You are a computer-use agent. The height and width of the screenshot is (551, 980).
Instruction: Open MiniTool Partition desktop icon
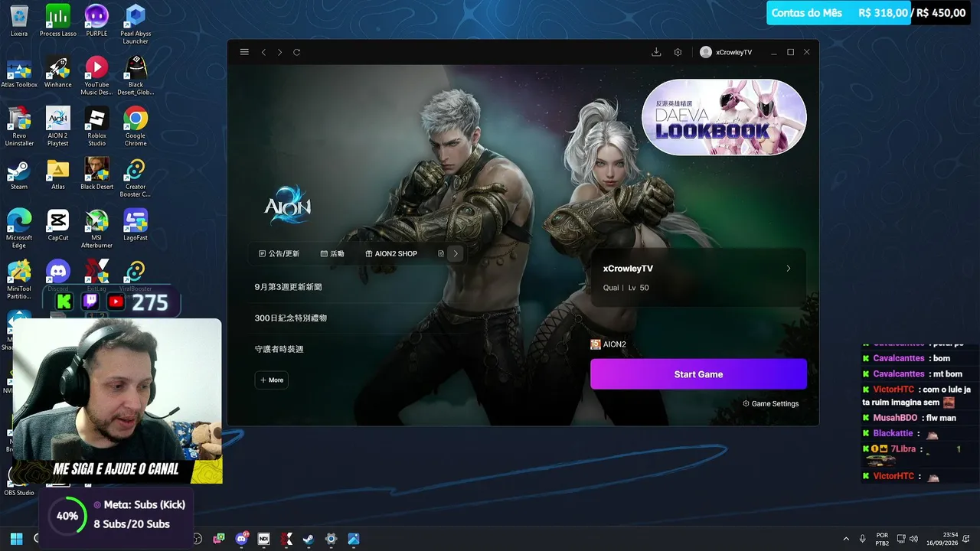click(x=19, y=280)
